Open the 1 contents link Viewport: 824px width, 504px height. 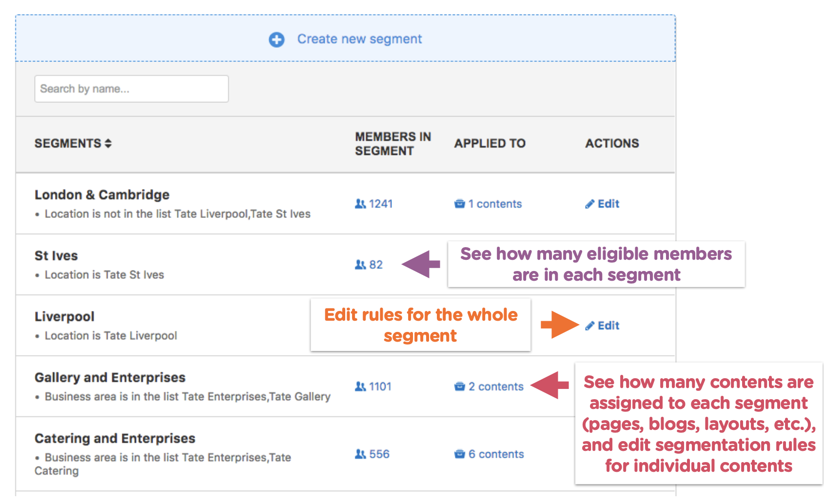(495, 204)
